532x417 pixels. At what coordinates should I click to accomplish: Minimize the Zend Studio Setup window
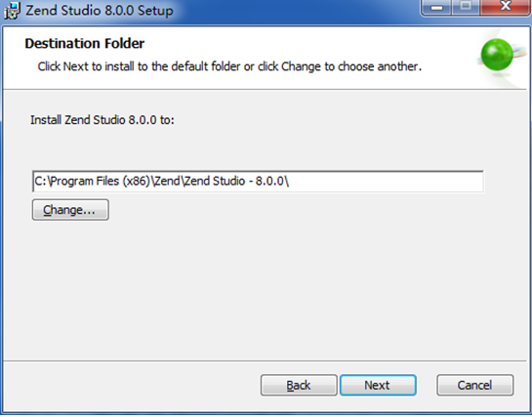tap(436, 7)
